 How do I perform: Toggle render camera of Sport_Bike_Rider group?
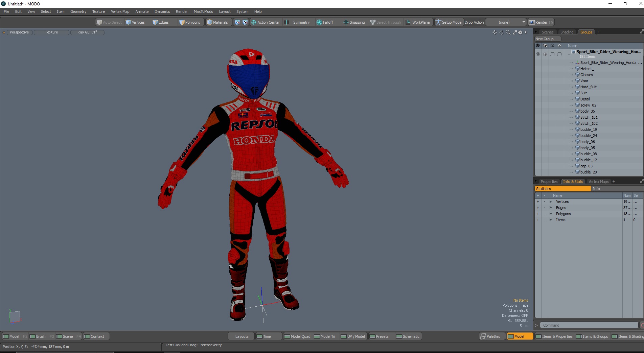coord(545,54)
